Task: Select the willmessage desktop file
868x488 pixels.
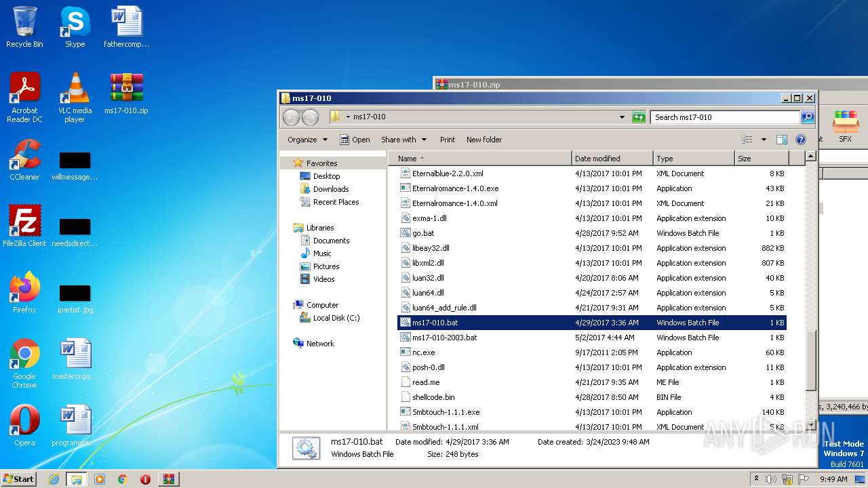Action: 75,166
